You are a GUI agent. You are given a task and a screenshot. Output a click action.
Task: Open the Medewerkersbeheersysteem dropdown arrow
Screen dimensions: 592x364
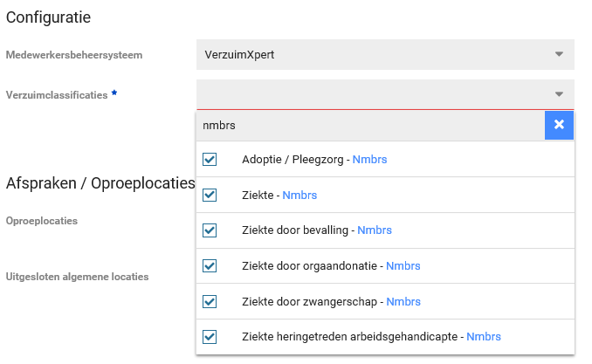(x=559, y=55)
